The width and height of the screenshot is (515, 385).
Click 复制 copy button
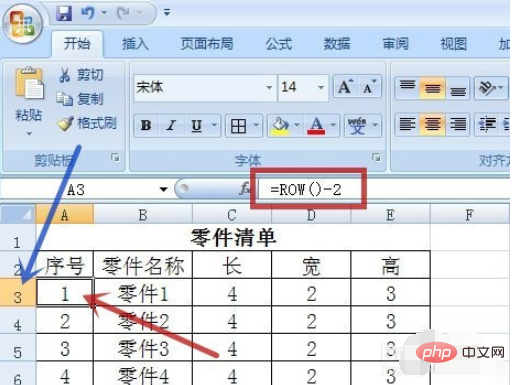[80, 99]
